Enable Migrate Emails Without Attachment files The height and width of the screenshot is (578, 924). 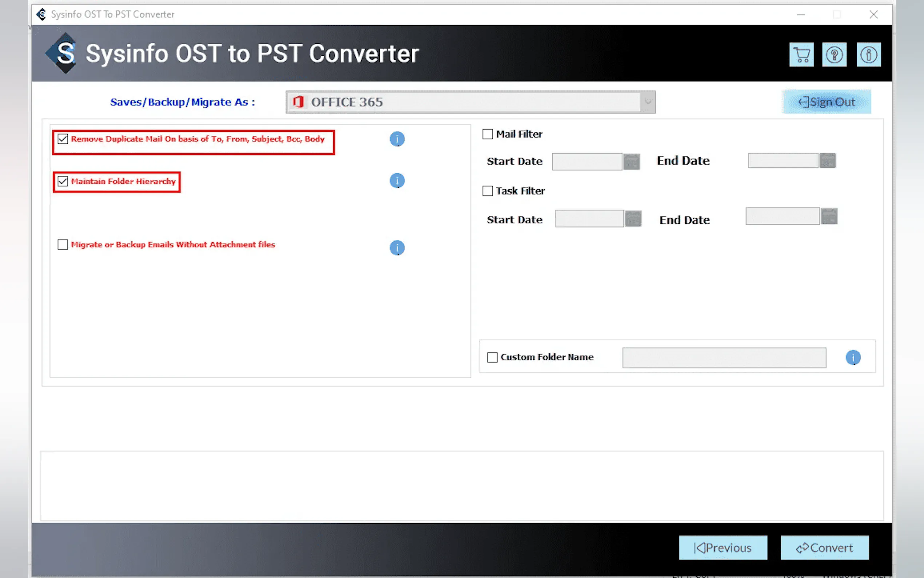click(x=63, y=245)
